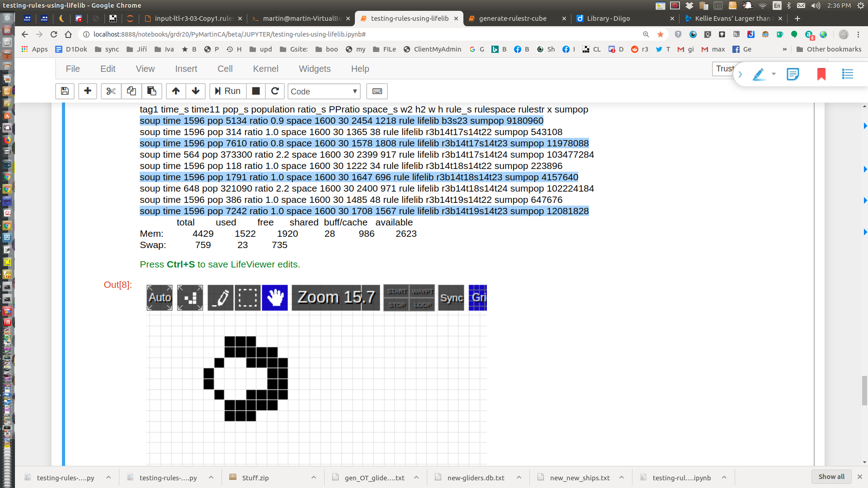
Task: Open the Kernel menu
Action: (265, 69)
